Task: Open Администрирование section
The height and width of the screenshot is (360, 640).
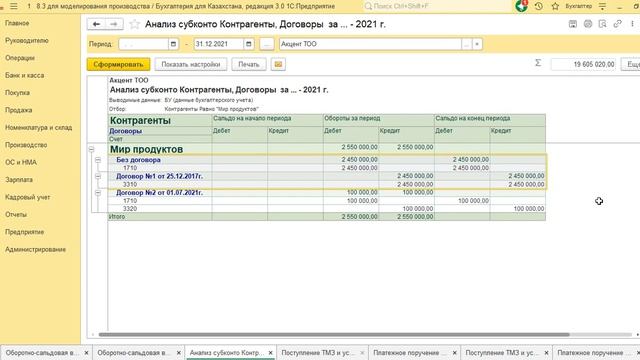Action: (36, 249)
